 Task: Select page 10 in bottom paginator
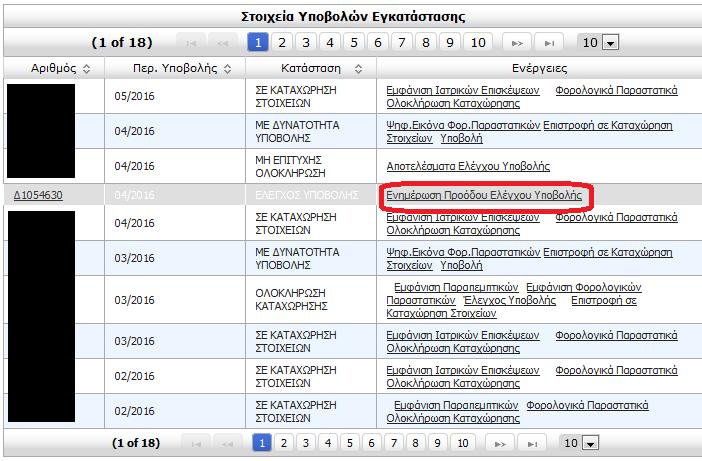(463, 443)
